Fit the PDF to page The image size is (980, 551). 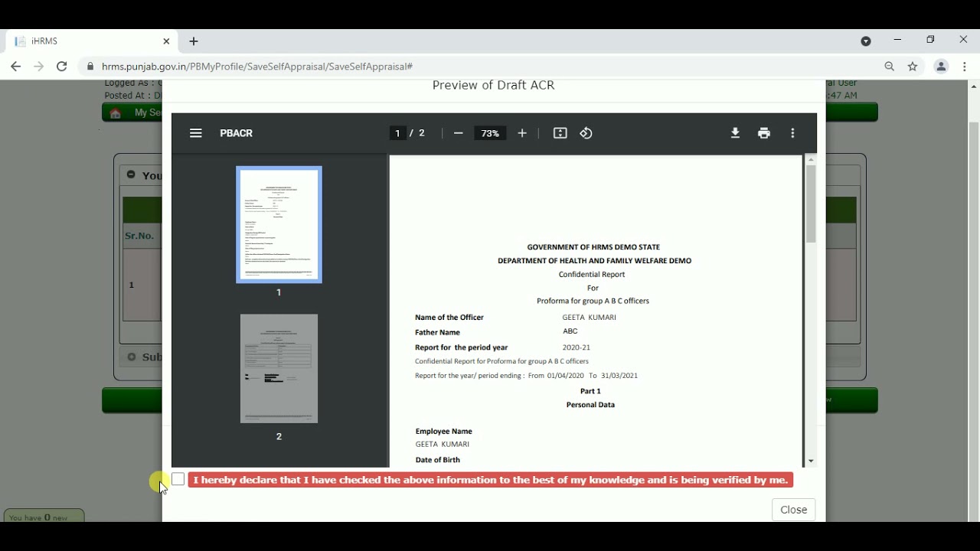pyautogui.click(x=560, y=133)
